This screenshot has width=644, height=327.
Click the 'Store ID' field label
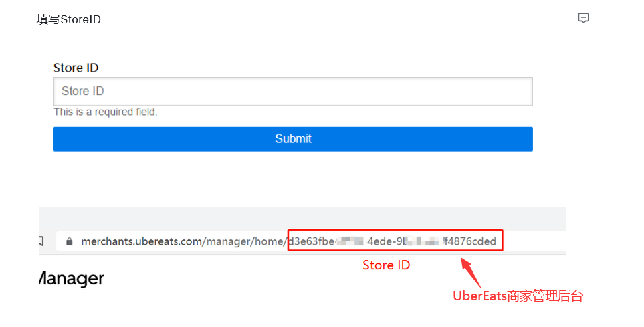[76, 68]
